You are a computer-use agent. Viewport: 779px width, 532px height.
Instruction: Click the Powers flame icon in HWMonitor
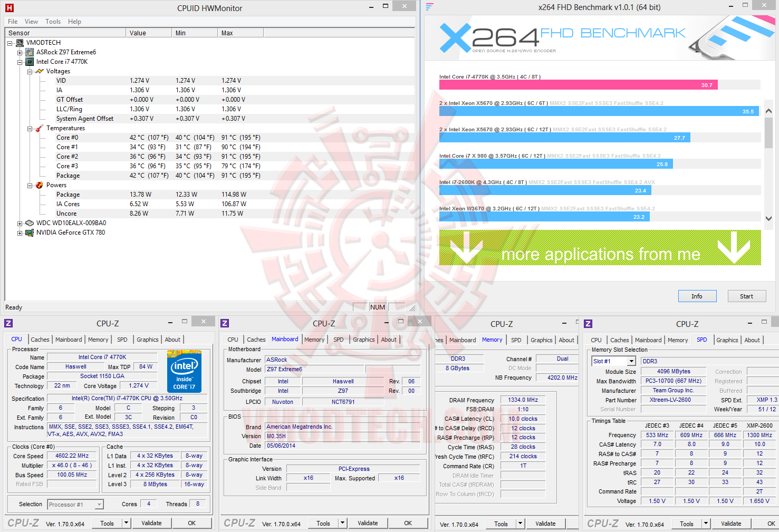tap(40, 185)
